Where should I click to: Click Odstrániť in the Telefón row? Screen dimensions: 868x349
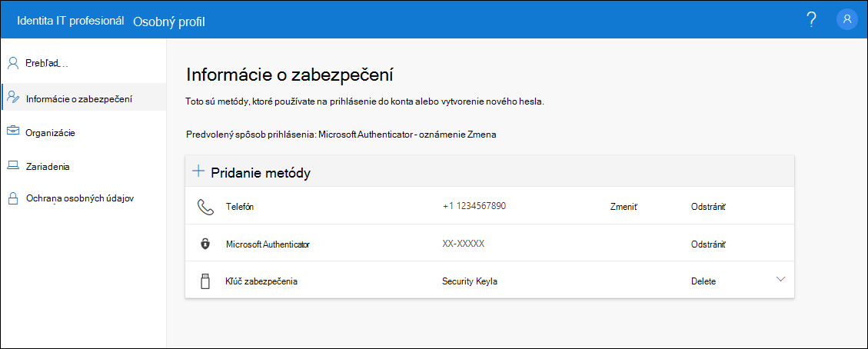point(709,207)
